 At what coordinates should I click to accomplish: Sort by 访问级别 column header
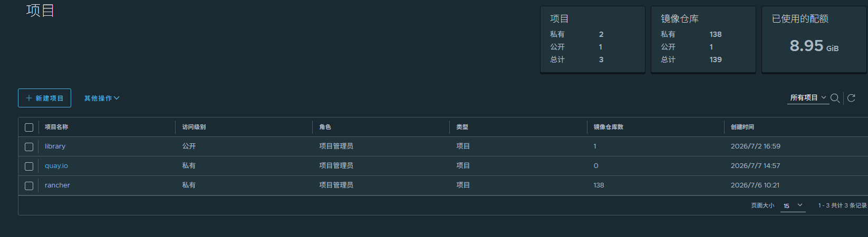pyautogui.click(x=194, y=127)
